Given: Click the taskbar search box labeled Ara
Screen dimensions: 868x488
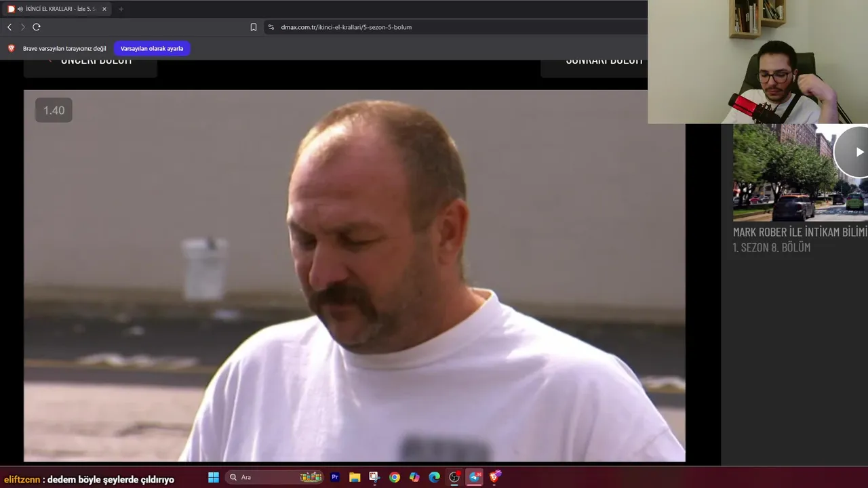Looking at the screenshot, I should point(275,477).
